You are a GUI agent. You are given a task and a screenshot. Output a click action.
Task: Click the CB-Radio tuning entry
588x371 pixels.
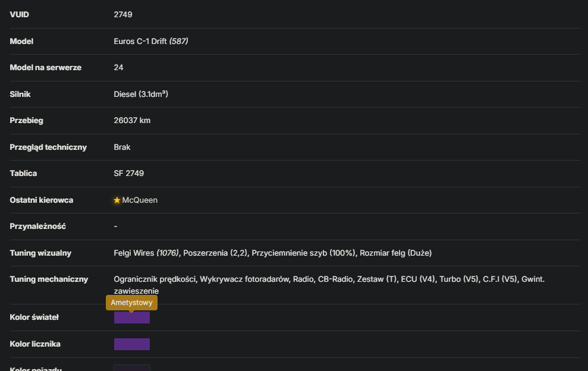pyautogui.click(x=335, y=279)
